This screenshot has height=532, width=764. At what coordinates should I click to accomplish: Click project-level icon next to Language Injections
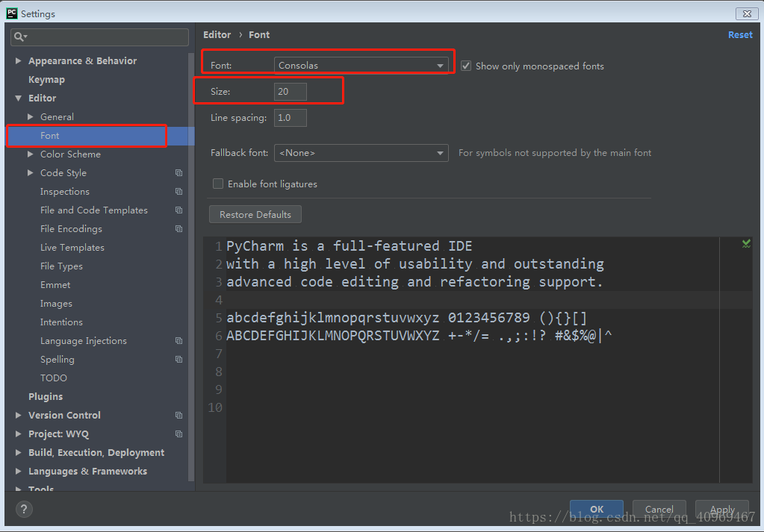[x=178, y=341]
